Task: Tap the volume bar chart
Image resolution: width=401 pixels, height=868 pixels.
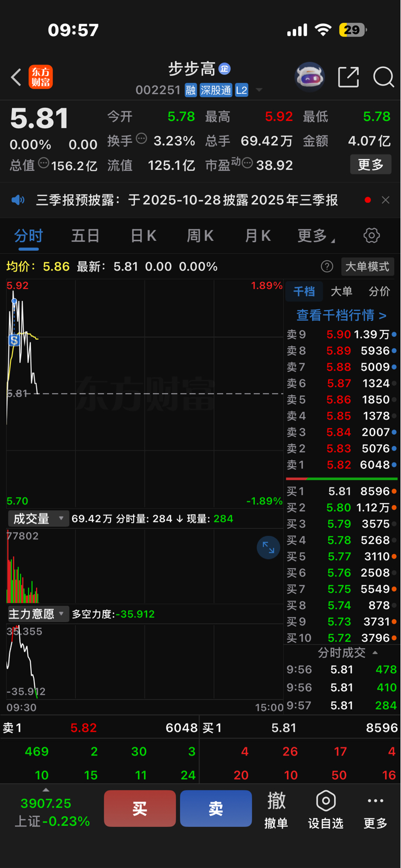Action: click(x=145, y=566)
